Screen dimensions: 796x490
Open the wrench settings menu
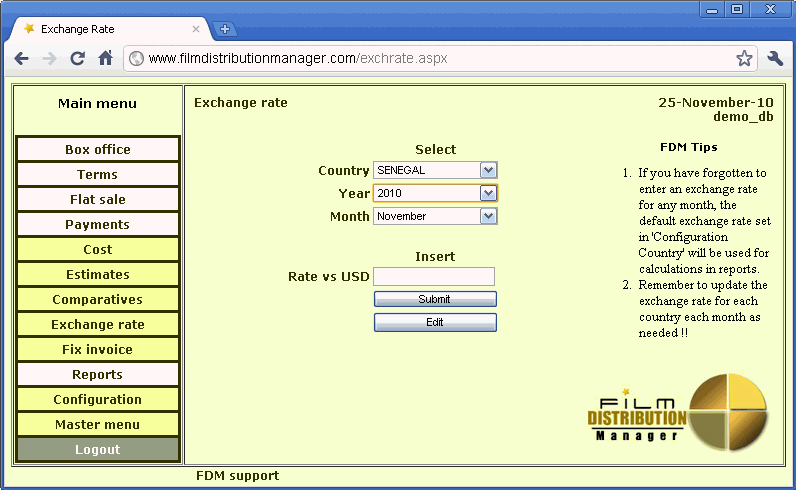pos(775,58)
